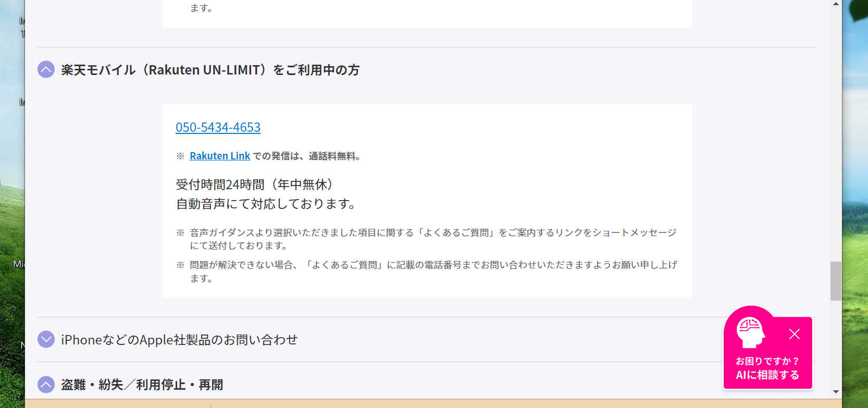The image size is (868, 408).
Task: Close the AI chat help popup
Action: [795, 334]
